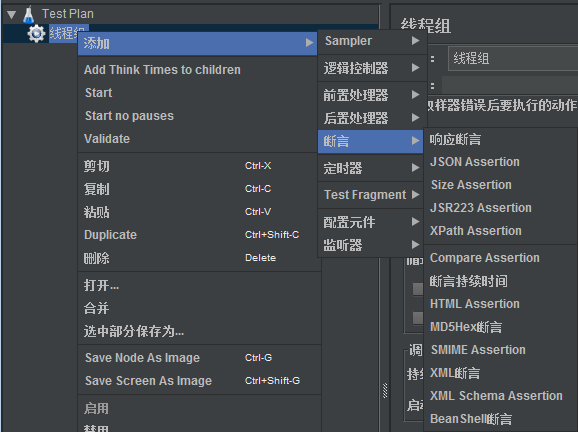Expand the 断言 submenu
The width and height of the screenshot is (578, 432).
pyautogui.click(x=370, y=141)
